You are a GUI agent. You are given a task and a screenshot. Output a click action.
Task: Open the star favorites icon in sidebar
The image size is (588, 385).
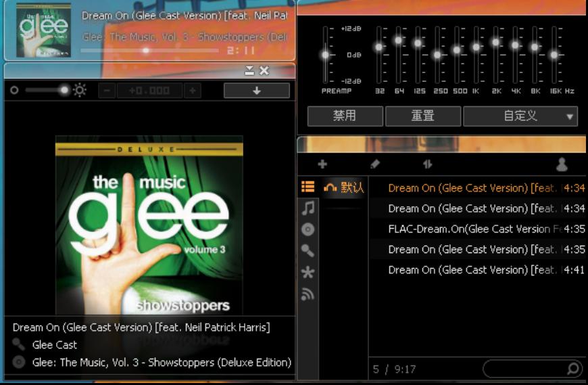(308, 273)
